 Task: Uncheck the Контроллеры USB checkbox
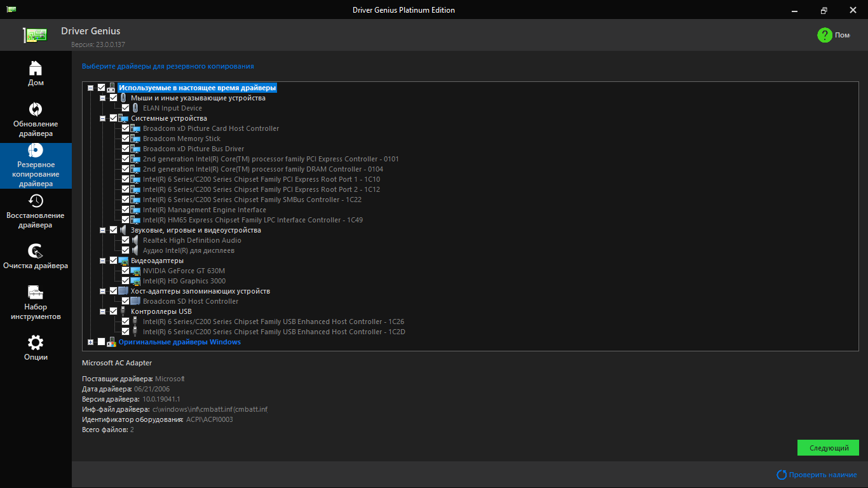coord(113,311)
